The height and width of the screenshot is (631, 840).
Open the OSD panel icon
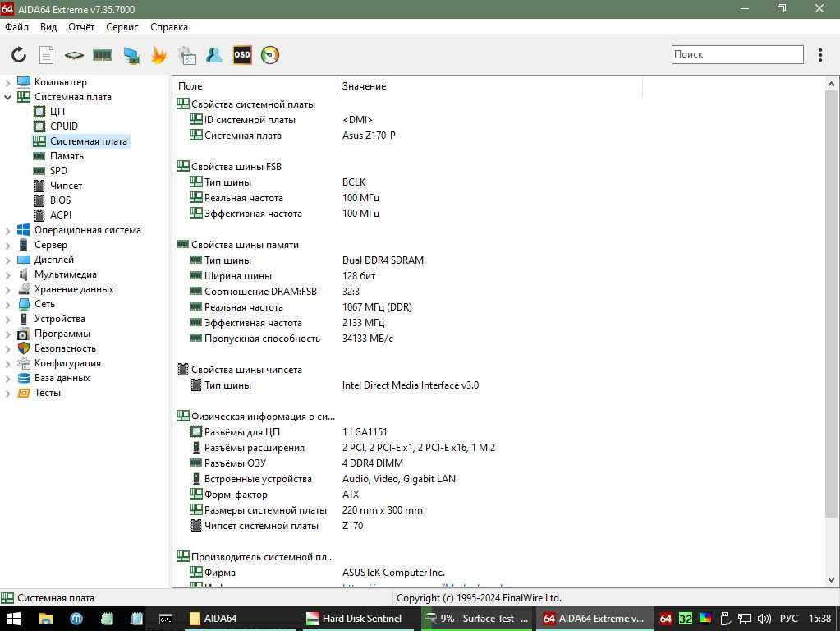[242, 55]
